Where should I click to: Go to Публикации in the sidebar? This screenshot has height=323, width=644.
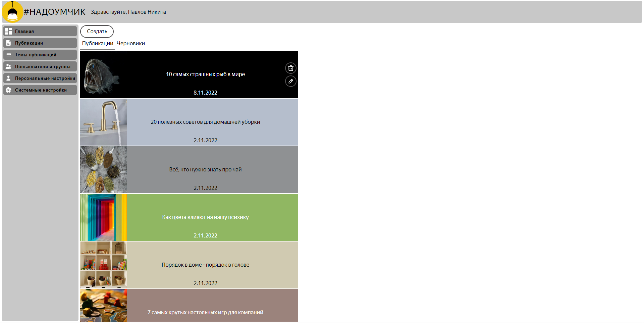click(x=40, y=43)
